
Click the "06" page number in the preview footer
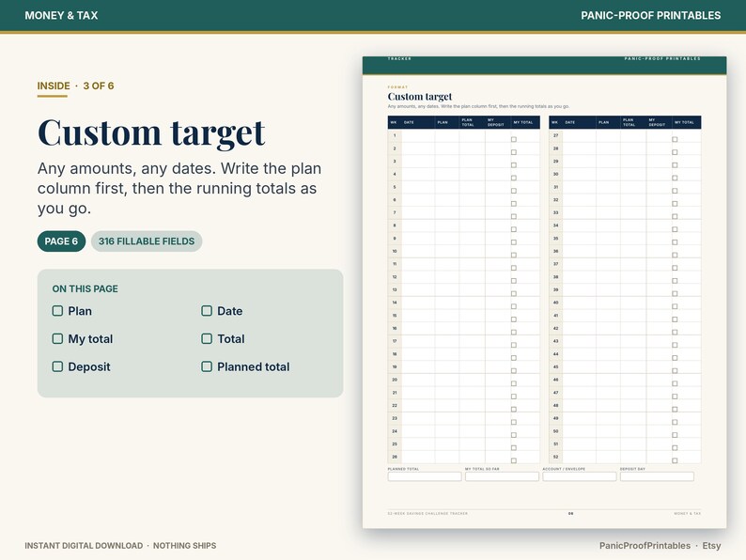pos(571,513)
